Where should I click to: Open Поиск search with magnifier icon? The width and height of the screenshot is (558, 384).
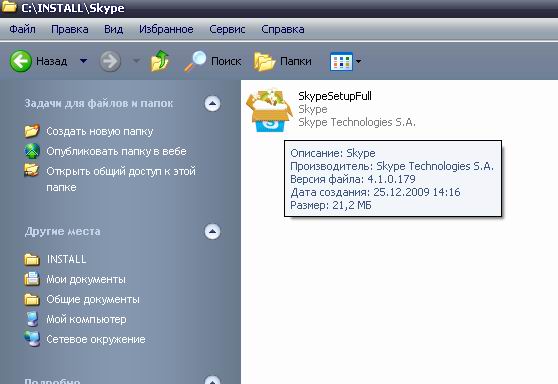coord(212,61)
